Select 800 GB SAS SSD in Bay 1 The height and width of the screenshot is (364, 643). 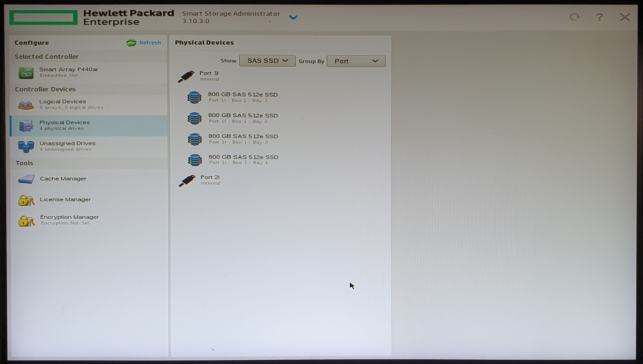(x=242, y=97)
